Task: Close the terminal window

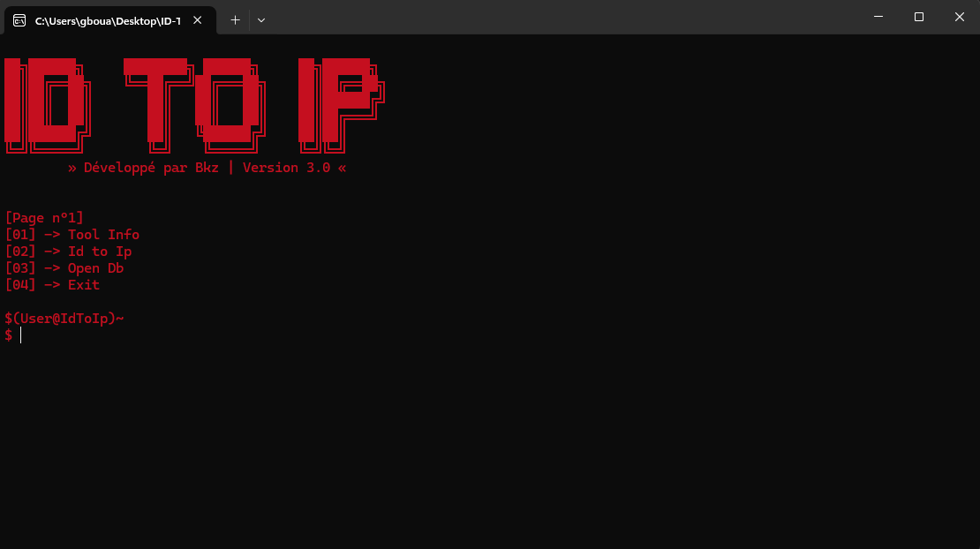Action: (960, 17)
